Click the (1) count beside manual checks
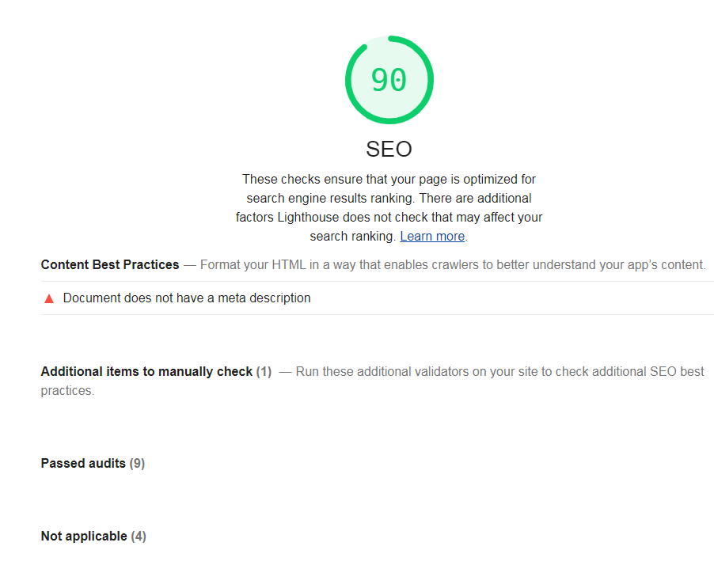The height and width of the screenshot is (588, 714). click(x=264, y=371)
